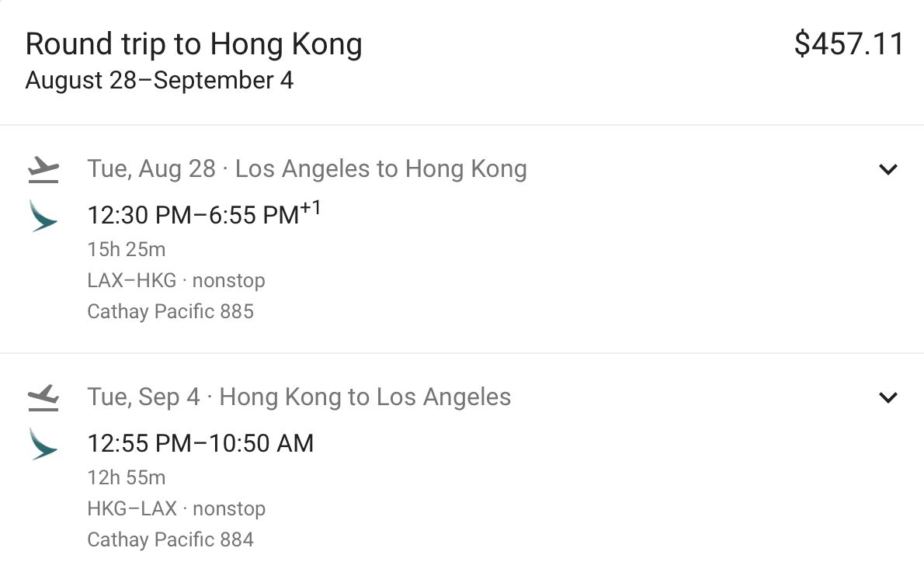Click the August 28–September 4 date range
The height and width of the screenshot is (579, 924).
click(159, 81)
